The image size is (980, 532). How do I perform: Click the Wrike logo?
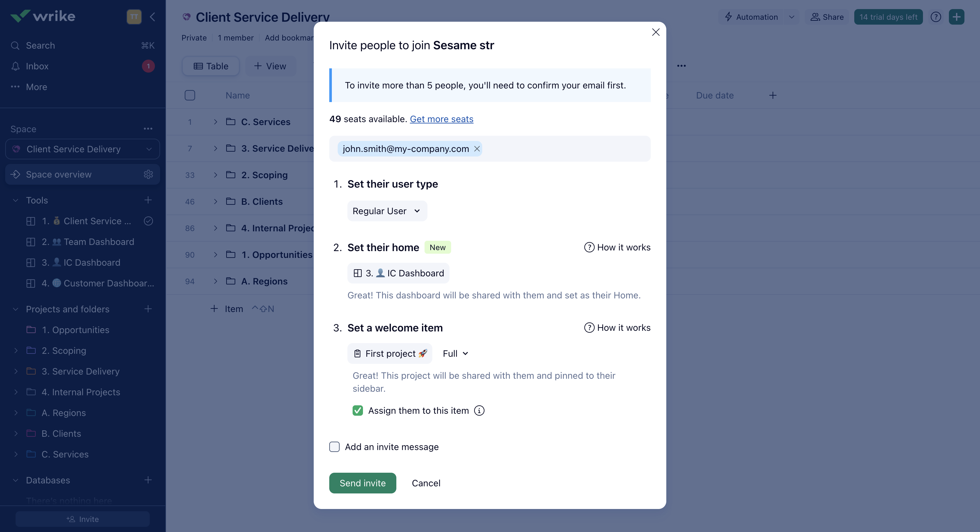(x=42, y=16)
